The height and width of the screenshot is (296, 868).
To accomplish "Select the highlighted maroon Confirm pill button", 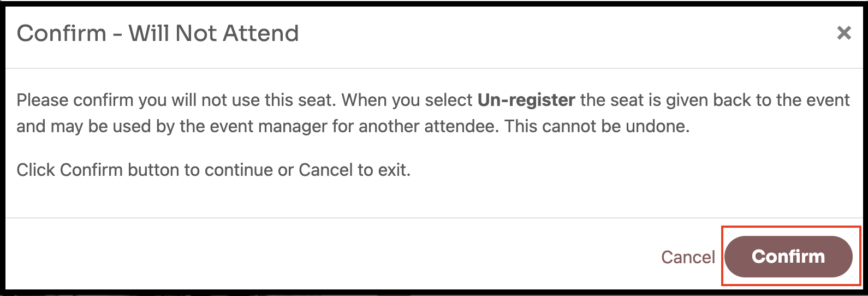I will (788, 257).
